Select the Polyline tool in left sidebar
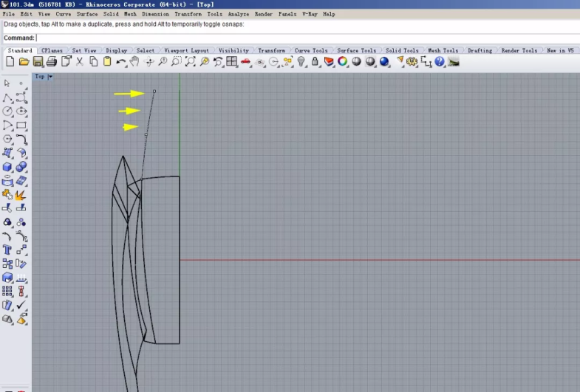 [x=7, y=97]
